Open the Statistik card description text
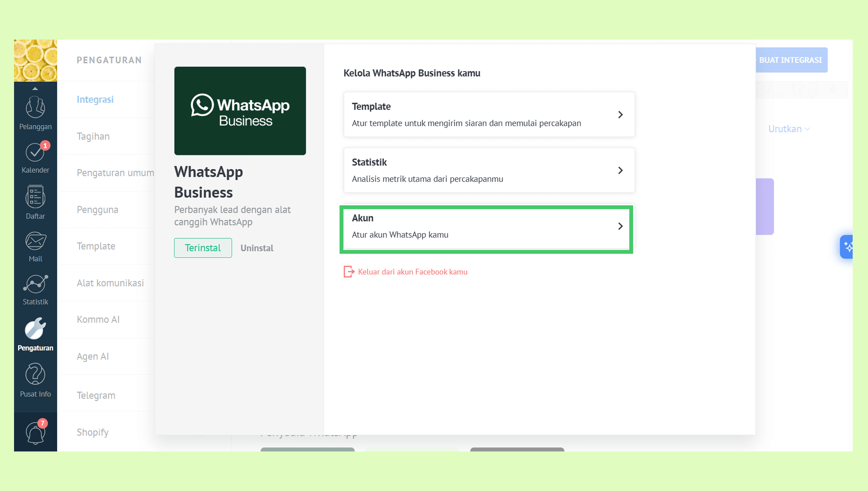 (x=427, y=179)
